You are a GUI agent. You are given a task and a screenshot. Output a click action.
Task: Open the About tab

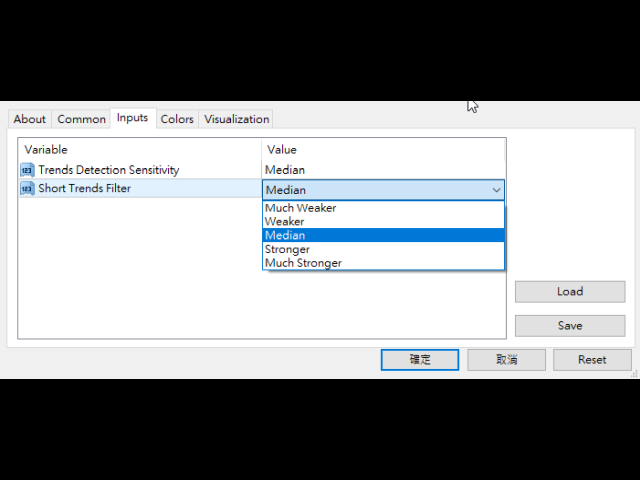click(x=29, y=119)
